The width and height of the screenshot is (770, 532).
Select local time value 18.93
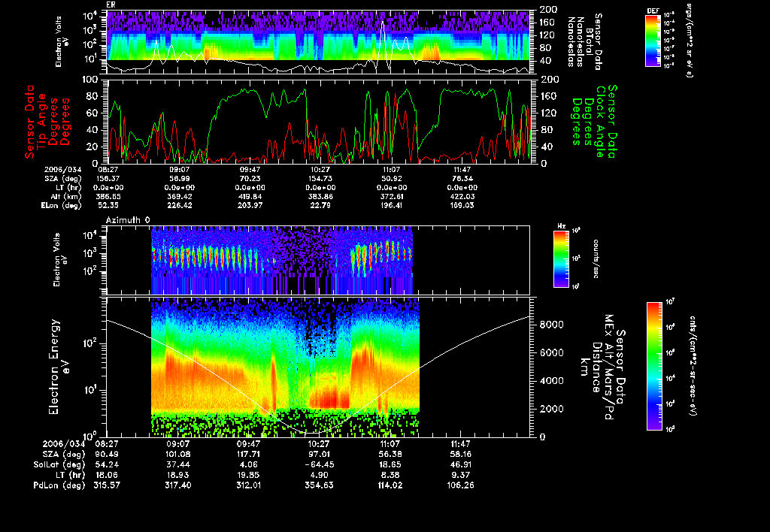point(178,475)
